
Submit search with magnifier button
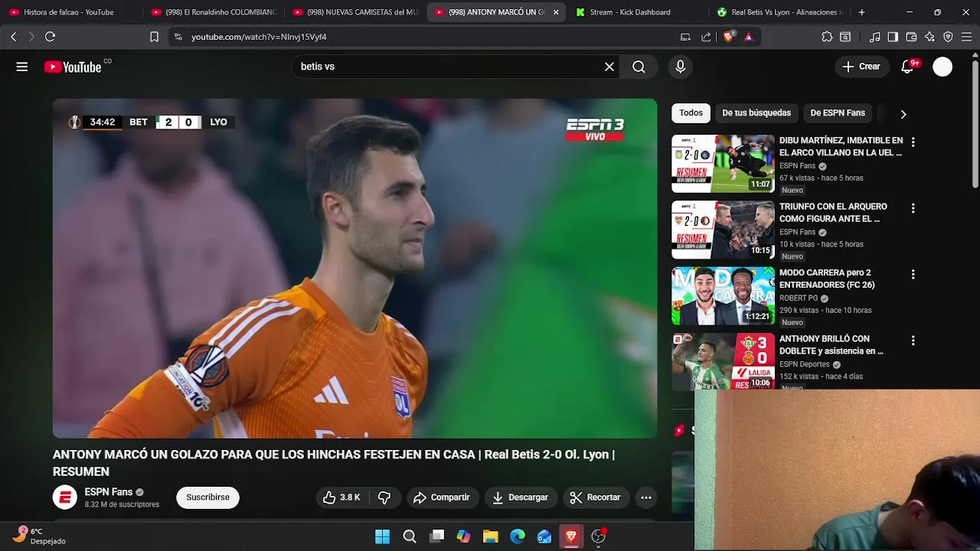coord(639,67)
